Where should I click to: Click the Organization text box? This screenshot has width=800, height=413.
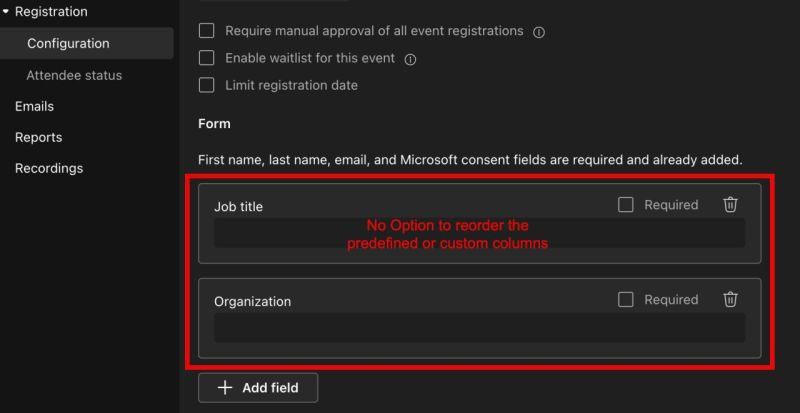[x=479, y=328]
